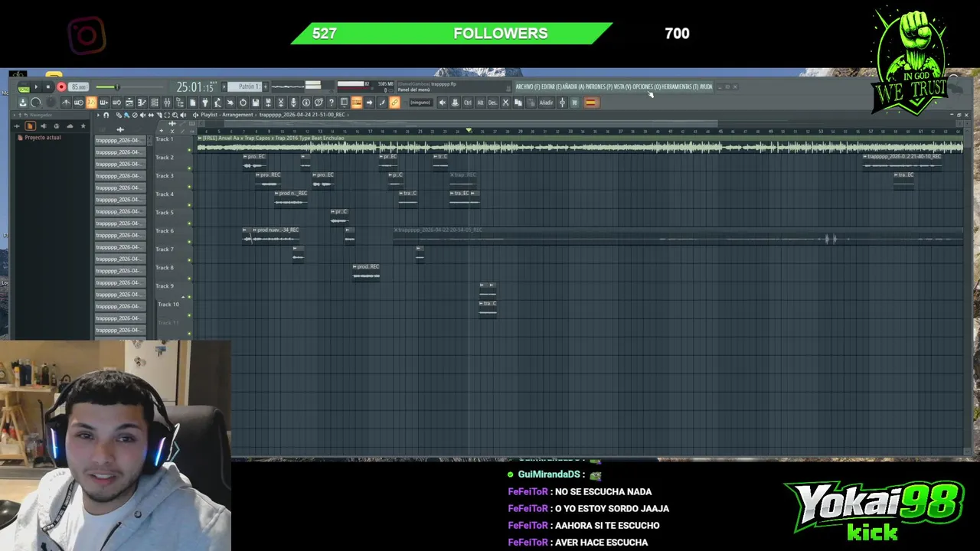Open the PATRONES menu
The width and height of the screenshot is (980, 551).
(x=599, y=86)
